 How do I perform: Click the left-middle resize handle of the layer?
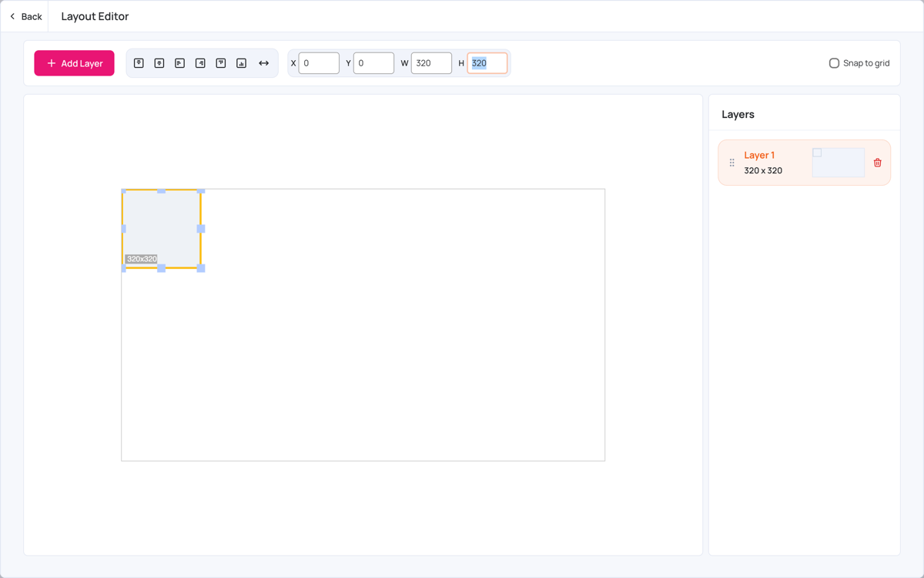(x=123, y=229)
